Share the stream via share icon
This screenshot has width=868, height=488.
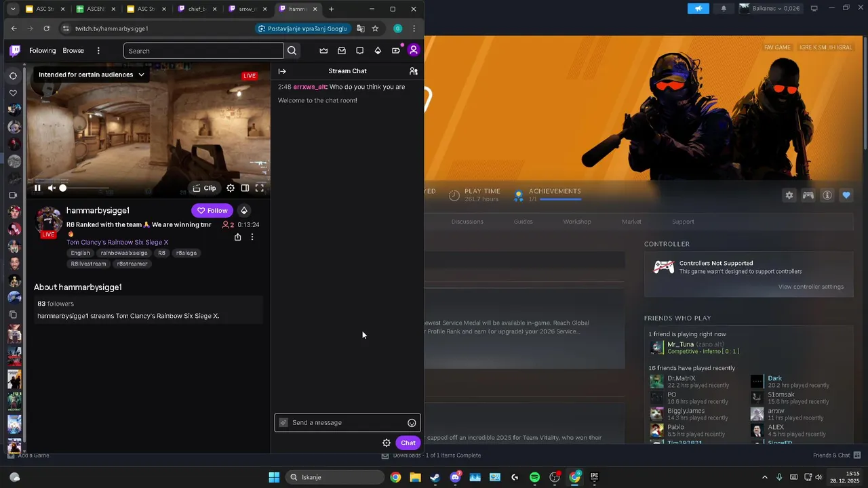[x=238, y=237]
